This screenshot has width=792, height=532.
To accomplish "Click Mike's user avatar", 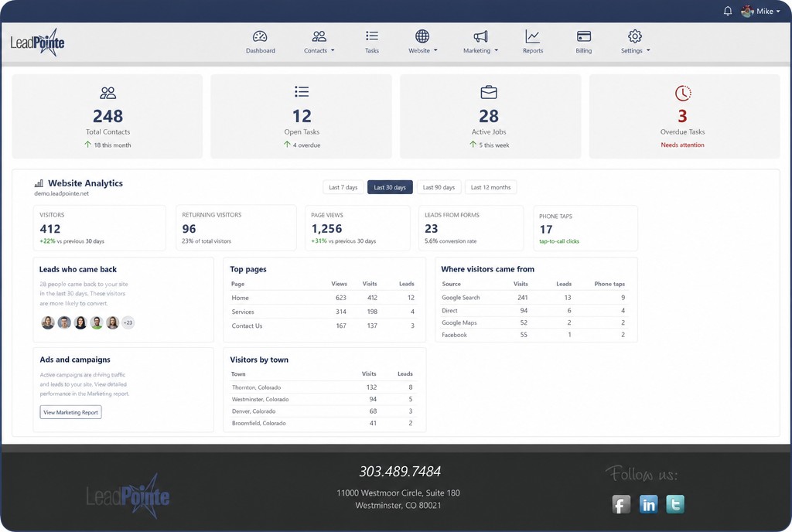I will (x=748, y=11).
